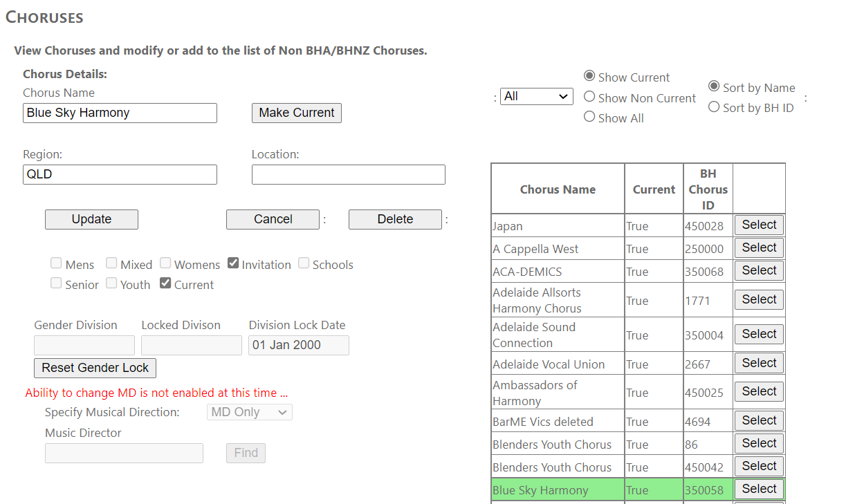Click into the Chorus Name text field
The height and width of the screenshot is (504, 864).
120,113
